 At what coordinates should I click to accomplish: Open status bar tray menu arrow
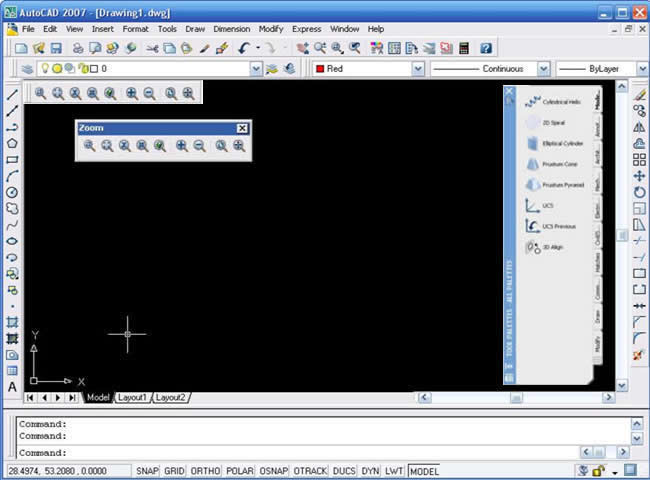coord(615,472)
